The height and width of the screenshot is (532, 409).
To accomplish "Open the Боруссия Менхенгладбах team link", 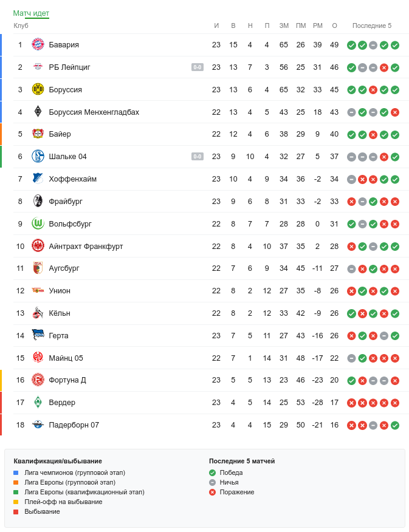I will click(94, 112).
